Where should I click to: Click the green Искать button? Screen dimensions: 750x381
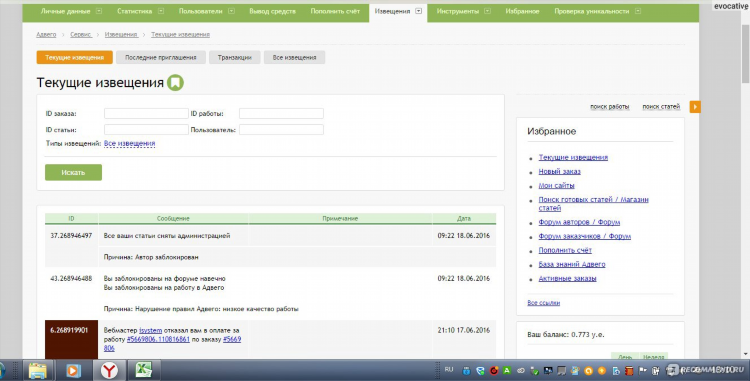click(x=73, y=173)
